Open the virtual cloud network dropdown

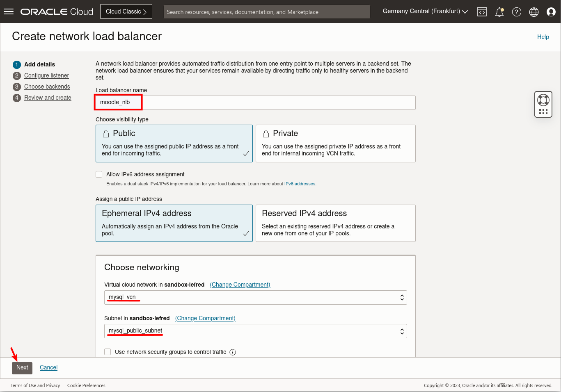(x=255, y=297)
